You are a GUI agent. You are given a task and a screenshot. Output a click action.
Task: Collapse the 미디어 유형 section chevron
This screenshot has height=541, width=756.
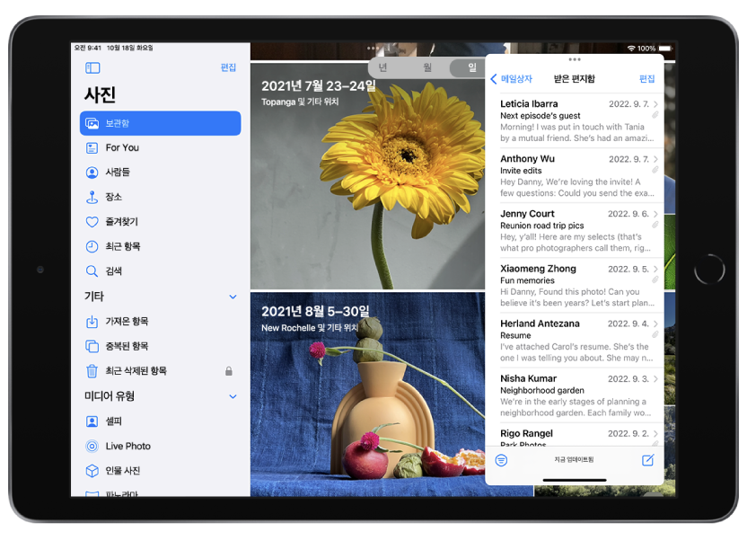click(233, 396)
